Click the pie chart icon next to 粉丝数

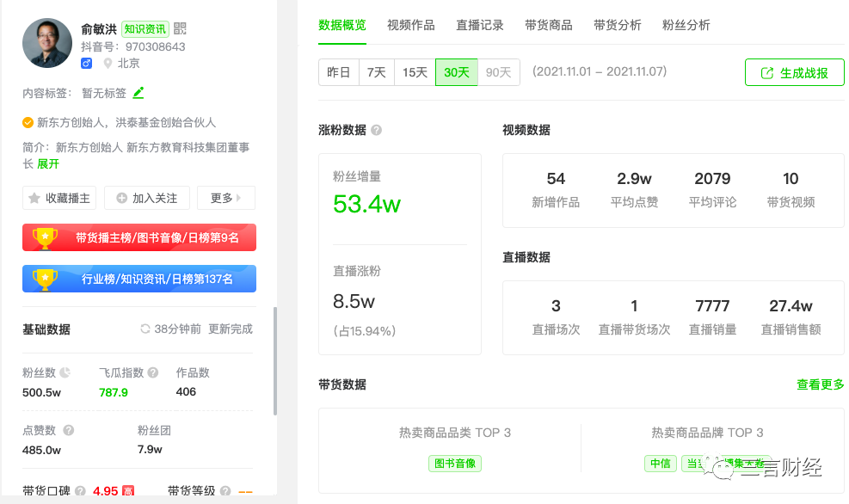66,372
